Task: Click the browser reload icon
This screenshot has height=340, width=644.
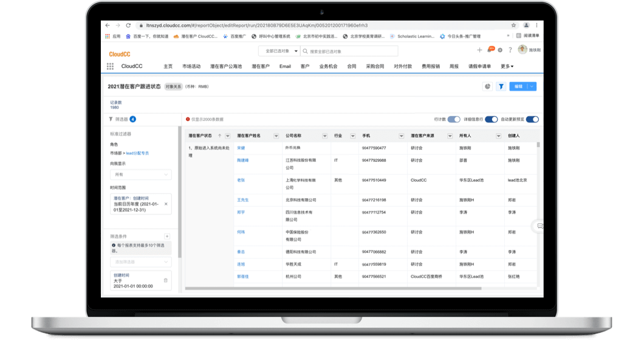Action: [128, 26]
